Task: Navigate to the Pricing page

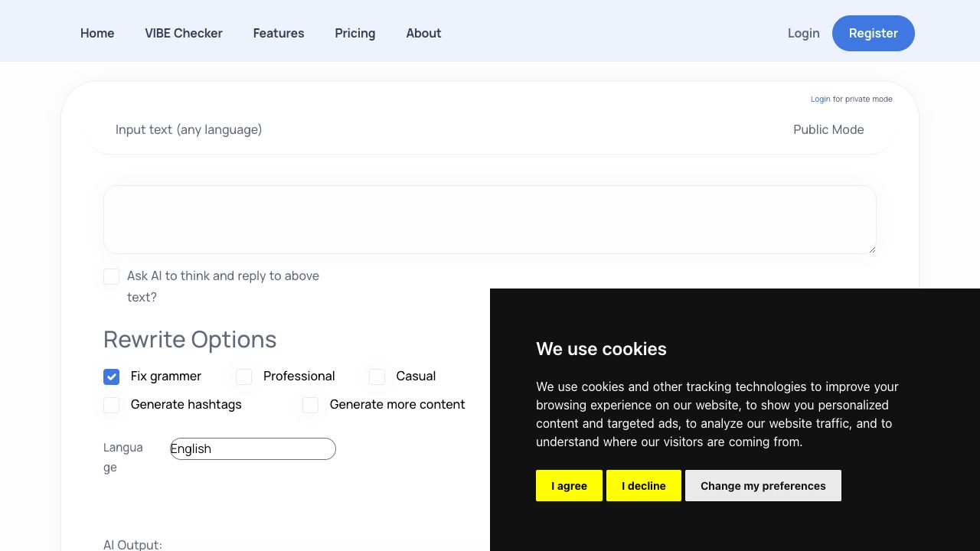Action: tap(355, 34)
